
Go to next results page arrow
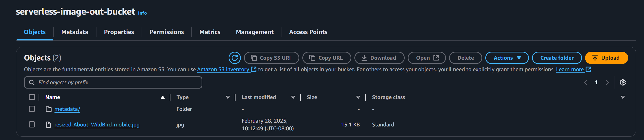click(607, 82)
